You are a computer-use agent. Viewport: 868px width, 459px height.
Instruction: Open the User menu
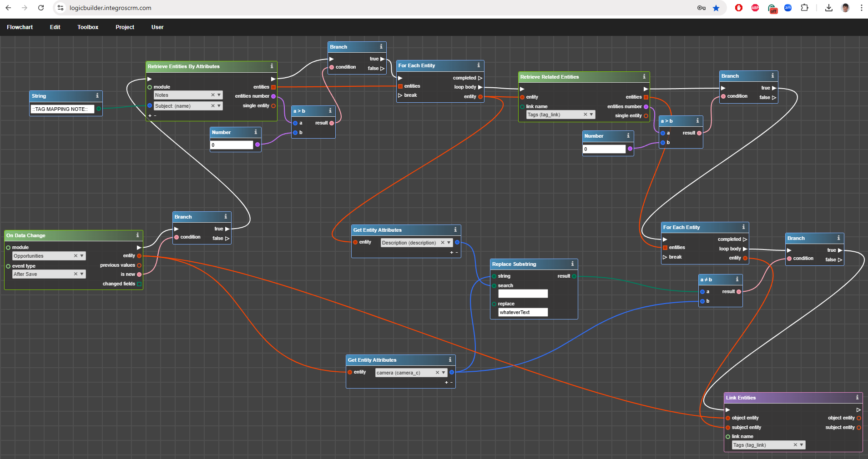tap(157, 27)
